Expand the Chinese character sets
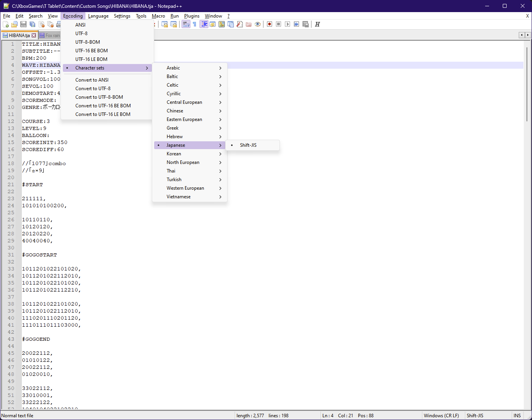The width and height of the screenshot is (532, 420). pyautogui.click(x=190, y=111)
